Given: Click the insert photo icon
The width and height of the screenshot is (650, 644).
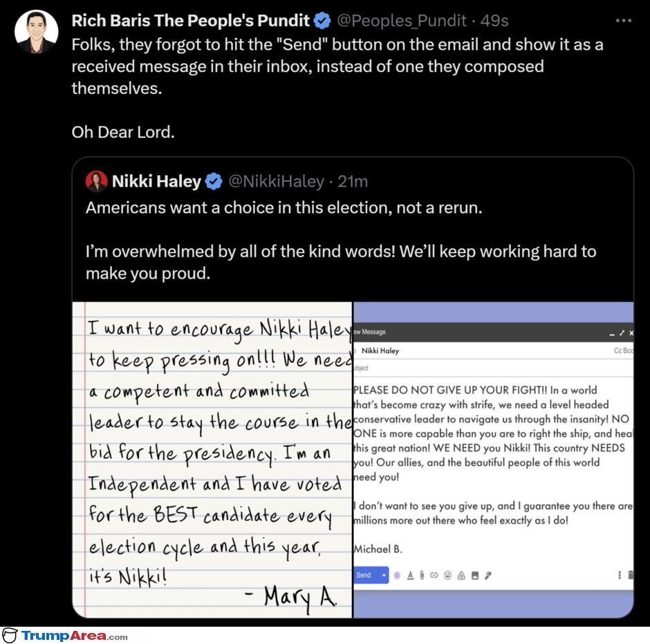Looking at the screenshot, I should pyautogui.click(x=475, y=575).
